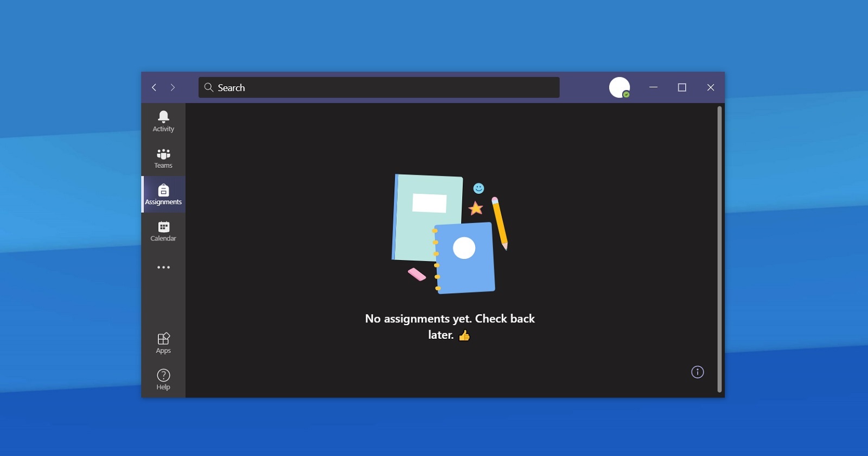Open the Help menu

pyautogui.click(x=163, y=379)
